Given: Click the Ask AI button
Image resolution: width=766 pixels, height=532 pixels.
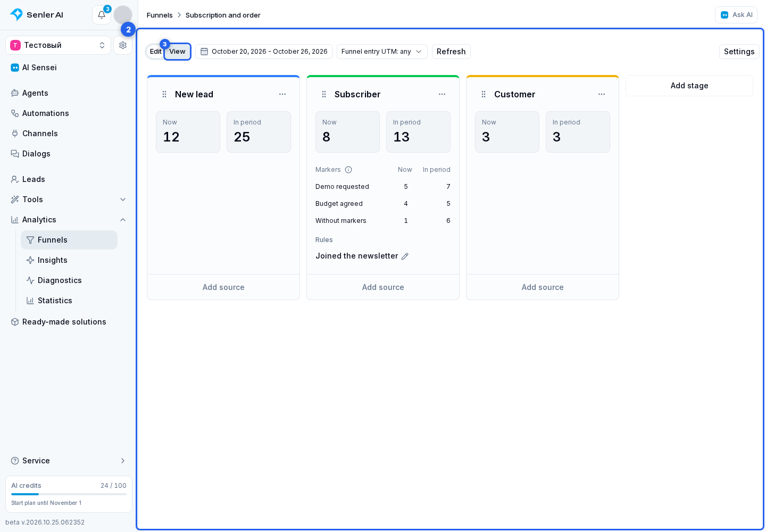Looking at the screenshot, I should [736, 15].
